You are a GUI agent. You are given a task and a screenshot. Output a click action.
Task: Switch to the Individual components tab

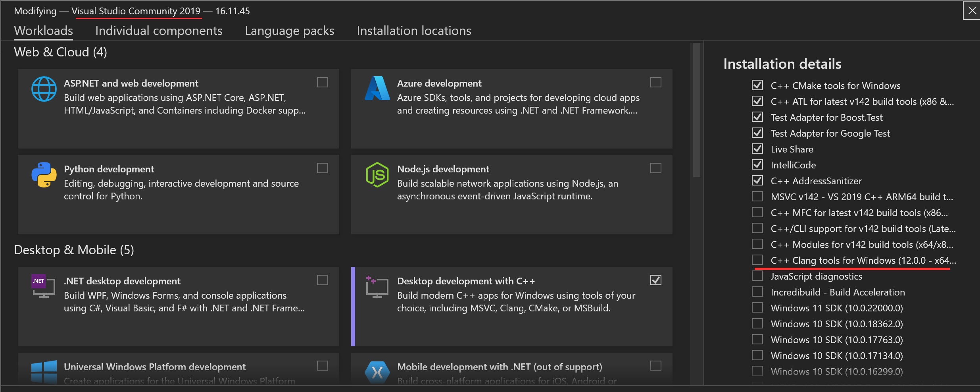point(159,31)
